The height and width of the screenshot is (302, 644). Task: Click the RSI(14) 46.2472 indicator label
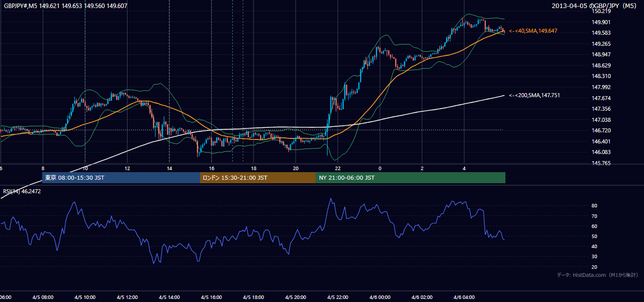coord(22,191)
